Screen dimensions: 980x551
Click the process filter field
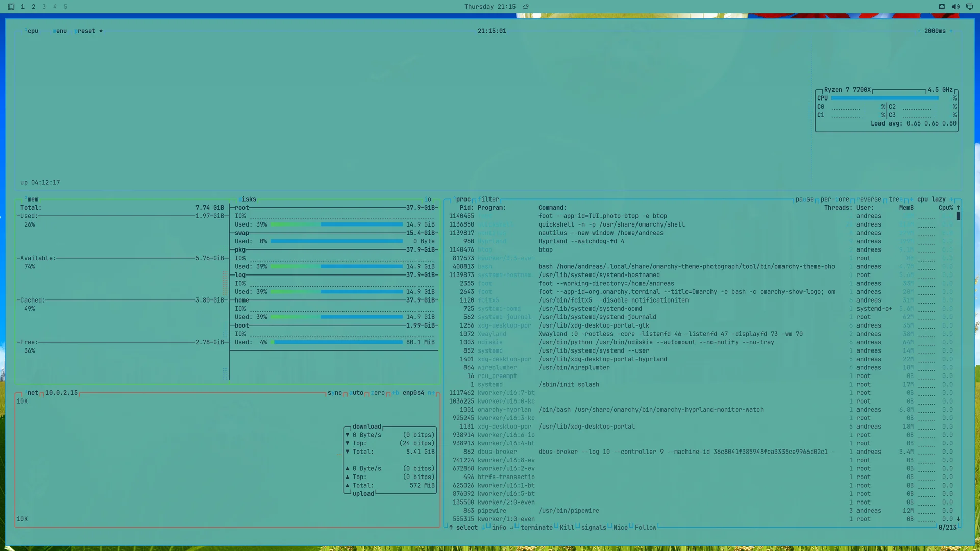point(488,199)
